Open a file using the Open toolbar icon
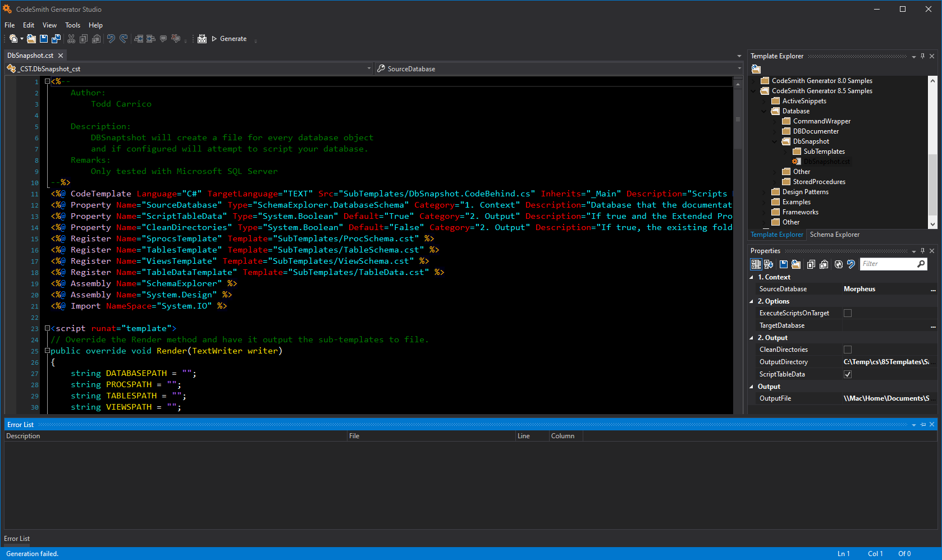The image size is (942, 560). click(31, 39)
